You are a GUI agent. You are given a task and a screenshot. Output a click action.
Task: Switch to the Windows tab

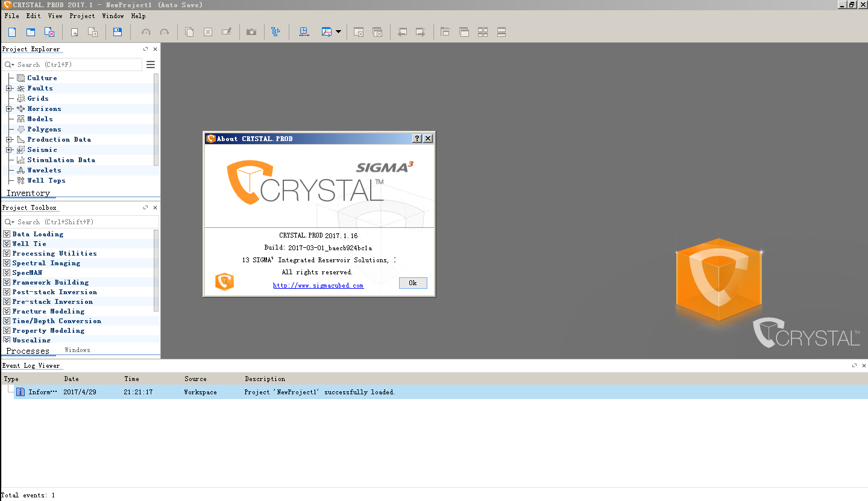point(77,350)
